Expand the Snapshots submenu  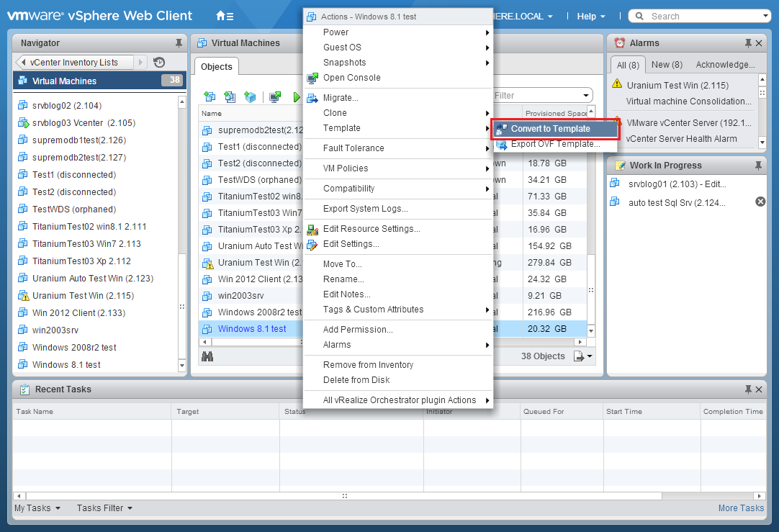(x=398, y=63)
